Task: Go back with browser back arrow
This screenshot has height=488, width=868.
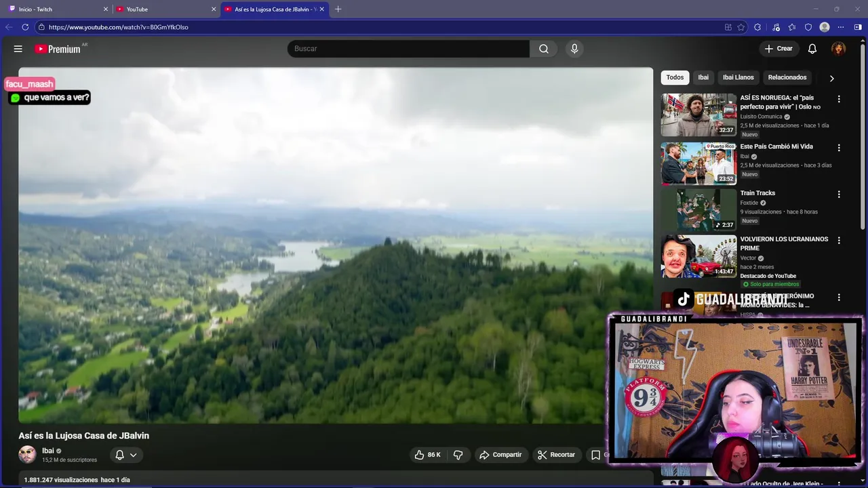Action: 9,27
